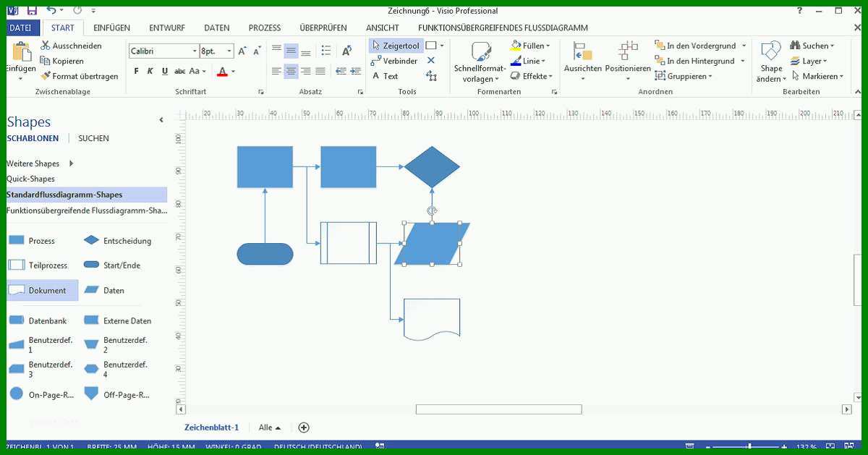Switch to the ANSICHT tab
This screenshot has width=868, height=455.
pos(383,27)
